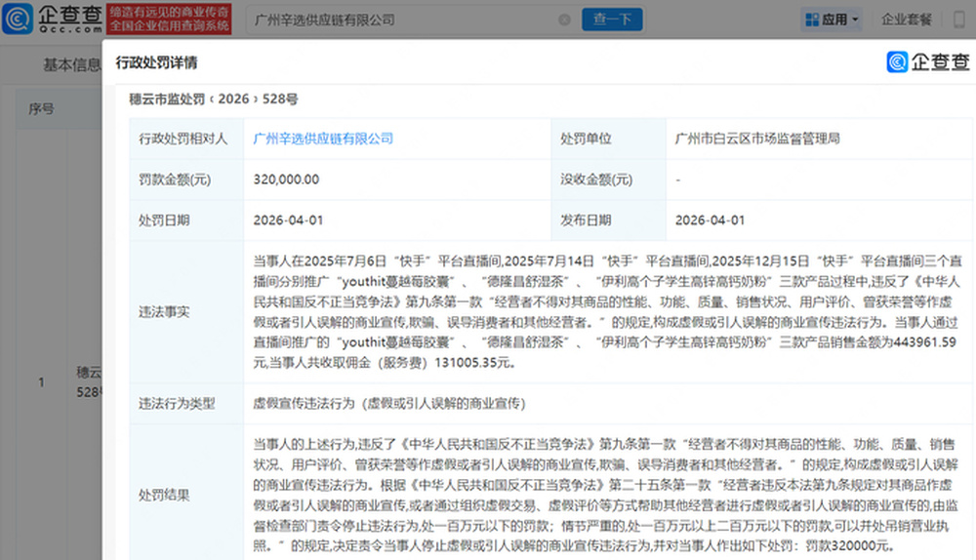Click the 处罚结果 row label
The width and height of the screenshot is (976, 560).
[164, 496]
